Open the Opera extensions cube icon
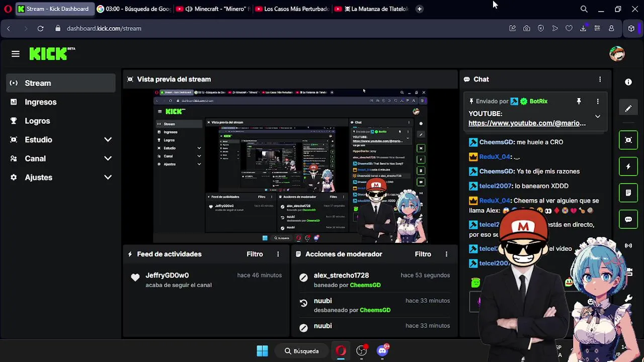The width and height of the screenshot is (644, 362). (631, 29)
